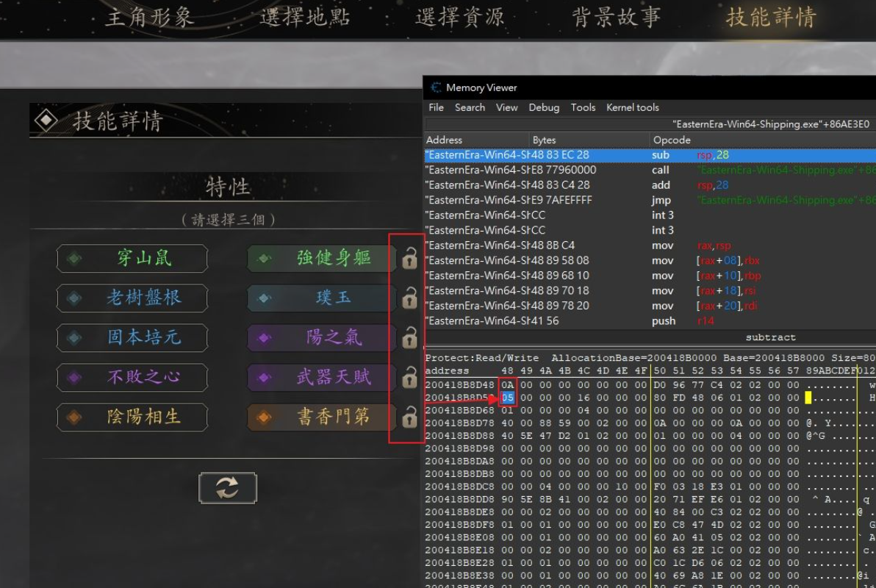Click the Opcode column header
The image size is (876, 588).
click(763, 140)
